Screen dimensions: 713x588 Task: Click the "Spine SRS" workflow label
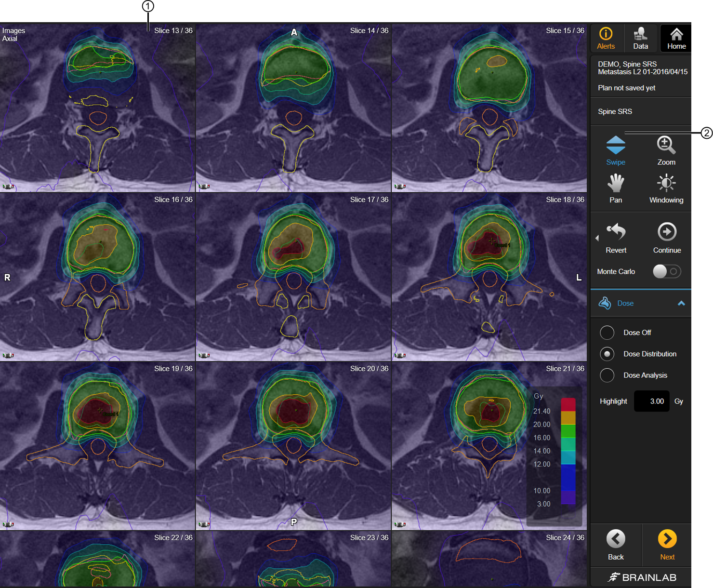615,111
